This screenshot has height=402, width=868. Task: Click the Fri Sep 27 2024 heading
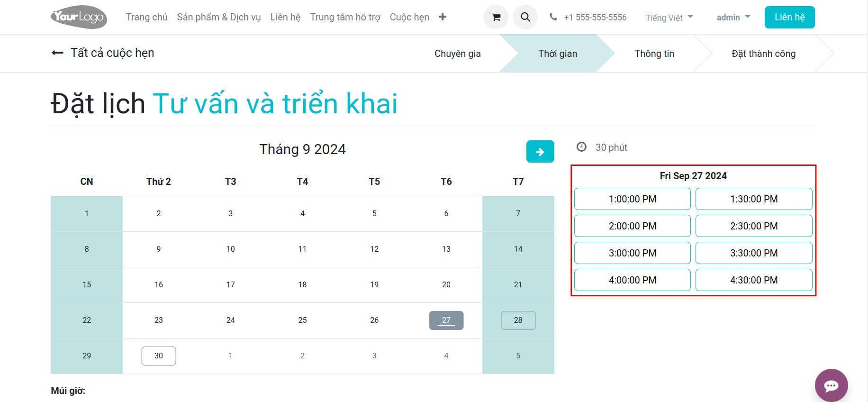click(693, 176)
